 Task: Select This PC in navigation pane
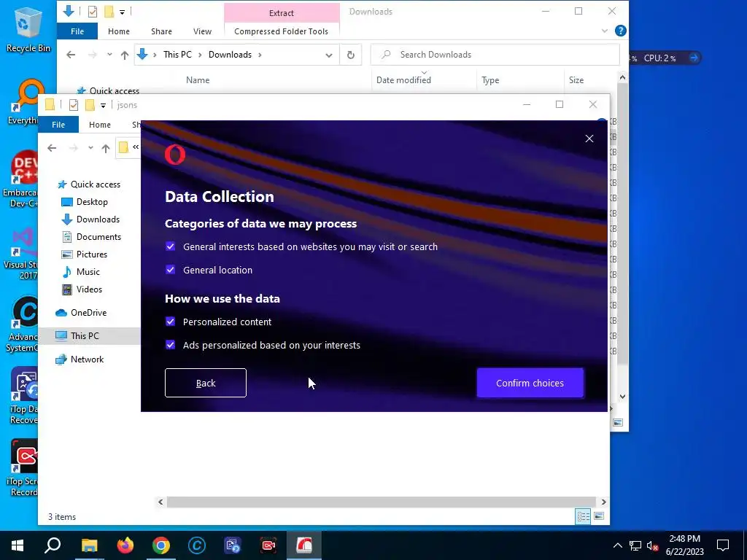[x=85, y=335]
